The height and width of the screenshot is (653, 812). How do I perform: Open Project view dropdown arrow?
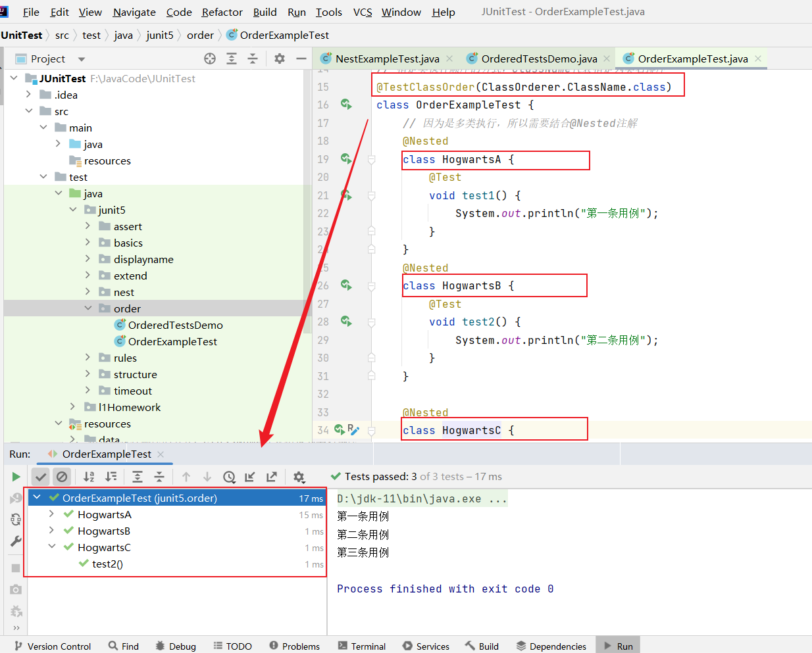coord(82,59)
